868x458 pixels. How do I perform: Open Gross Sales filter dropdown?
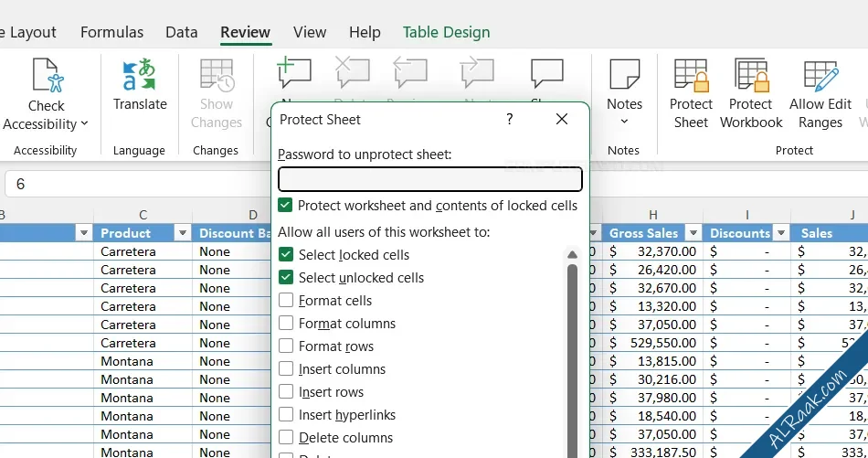pyautogui.click(x=693, y=233)
